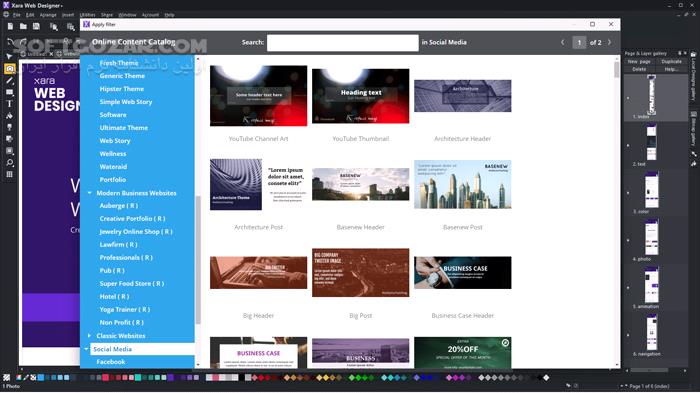Viewport: 700px width, 393px height.
Task: Expand layers of page 6 navigation
Action: [628, 335]
